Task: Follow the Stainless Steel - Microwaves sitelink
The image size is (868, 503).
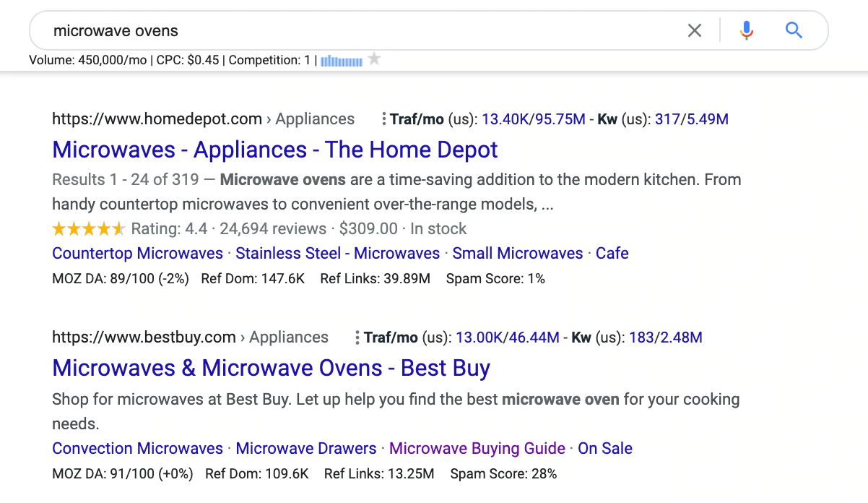Action: pyautogui.click(x=338, y=253)
